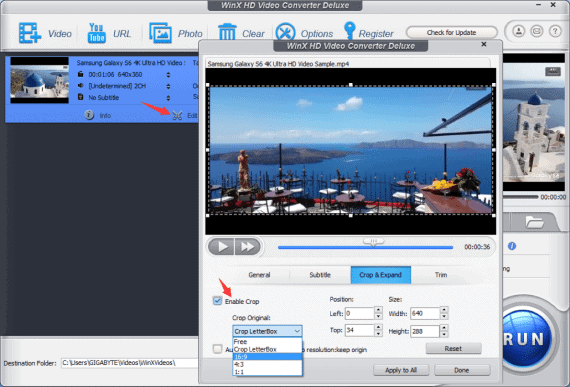The image size is (570, 387).
Task: Decrease the Height value
Action: click(x=444, y=334)
